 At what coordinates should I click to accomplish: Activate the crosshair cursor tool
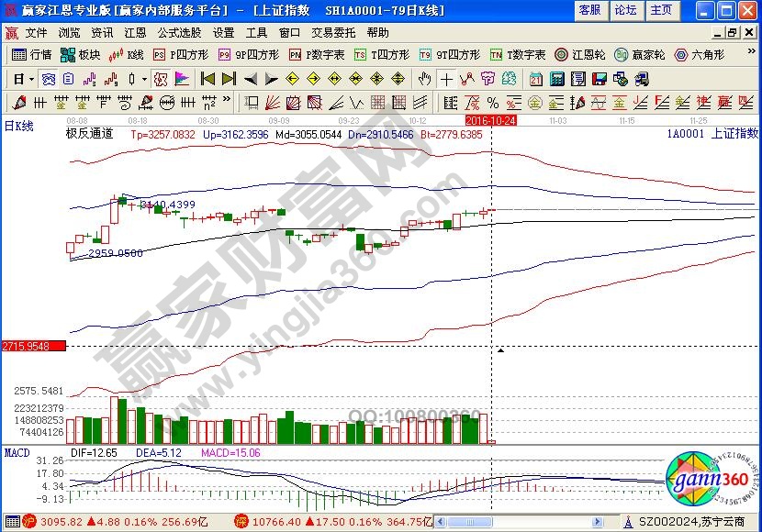[x=446, y=79]
